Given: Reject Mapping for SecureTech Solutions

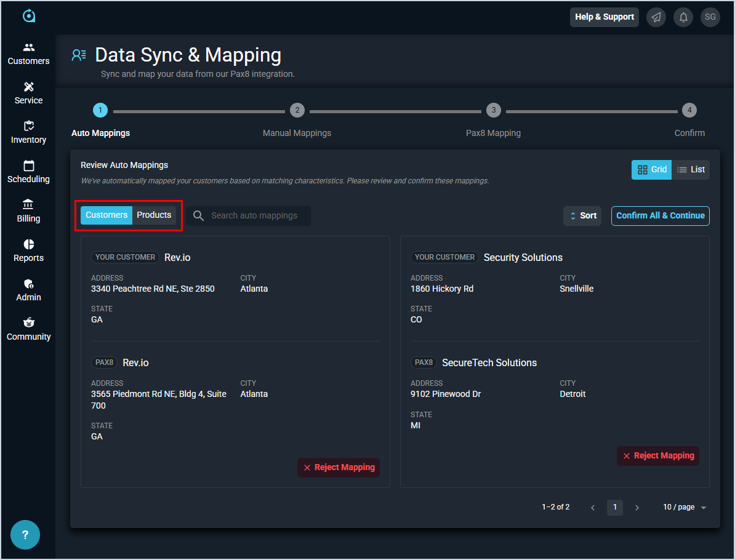Looking at the screenshot, I should (x=658, y=456).
